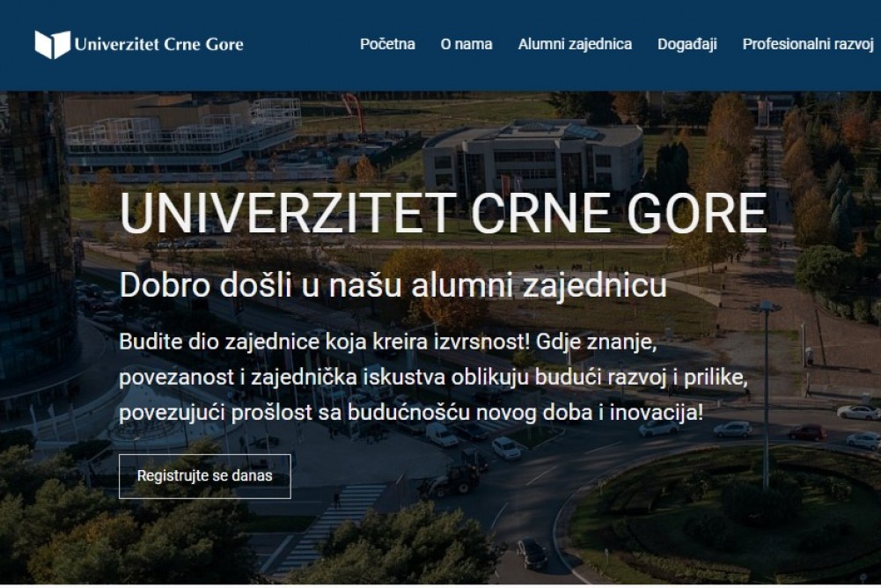Viewport: 881px width, 588px height.
Task: Open the Događaji menu item
Action: pos(687,44)
